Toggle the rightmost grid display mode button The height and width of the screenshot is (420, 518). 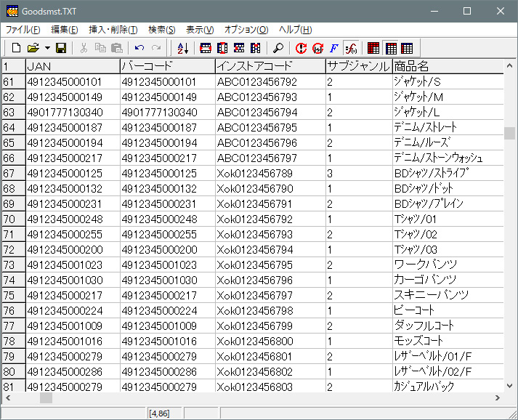pyautogui.click(x=407, y=48)
